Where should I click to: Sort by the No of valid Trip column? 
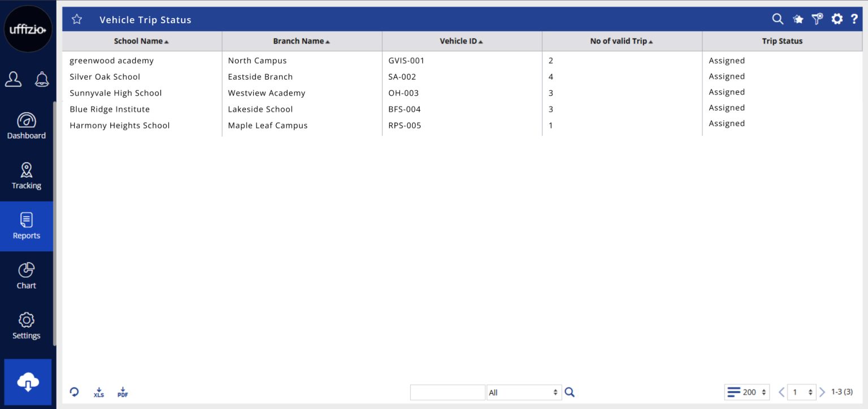622,41
